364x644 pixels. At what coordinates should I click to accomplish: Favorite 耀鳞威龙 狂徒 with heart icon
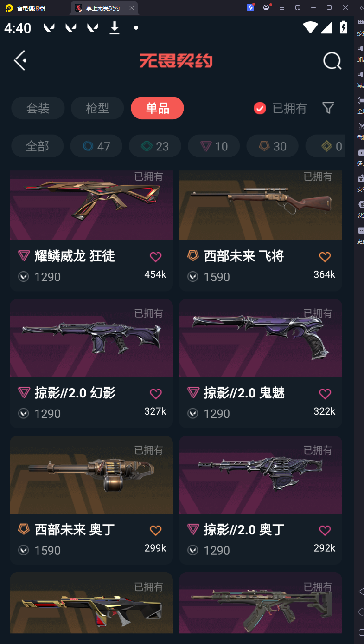click(x=156, y=256)
